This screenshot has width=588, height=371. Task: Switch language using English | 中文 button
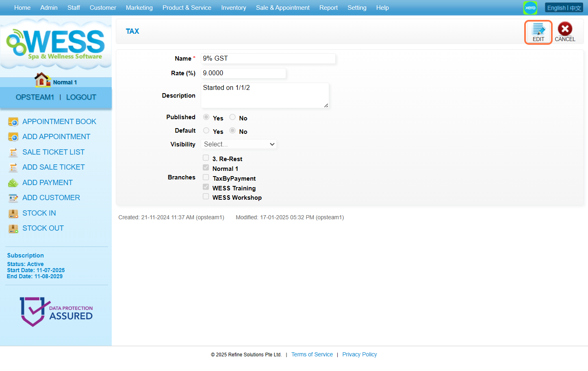(x=564, y=8)
